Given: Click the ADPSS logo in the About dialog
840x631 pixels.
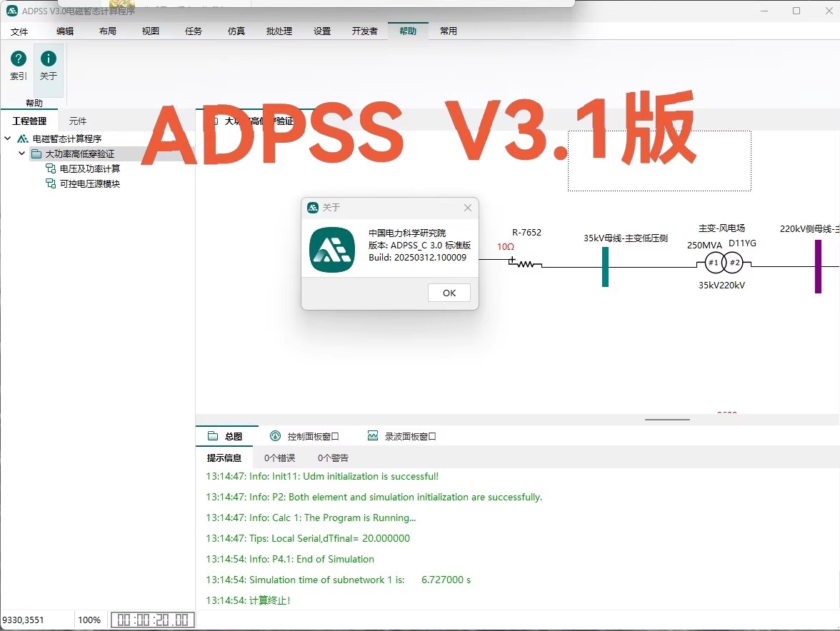Looking at the screenshot, I should [332, 250].
